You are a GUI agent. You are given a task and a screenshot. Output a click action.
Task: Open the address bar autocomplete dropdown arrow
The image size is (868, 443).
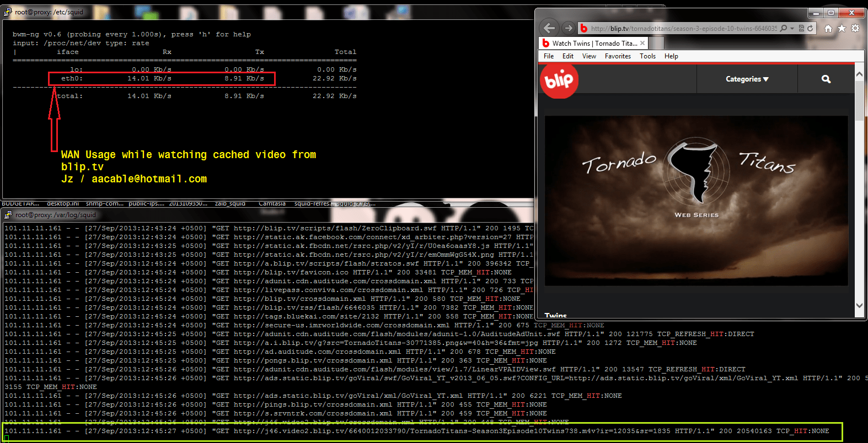pyautogui.click(x=792, y=28)
